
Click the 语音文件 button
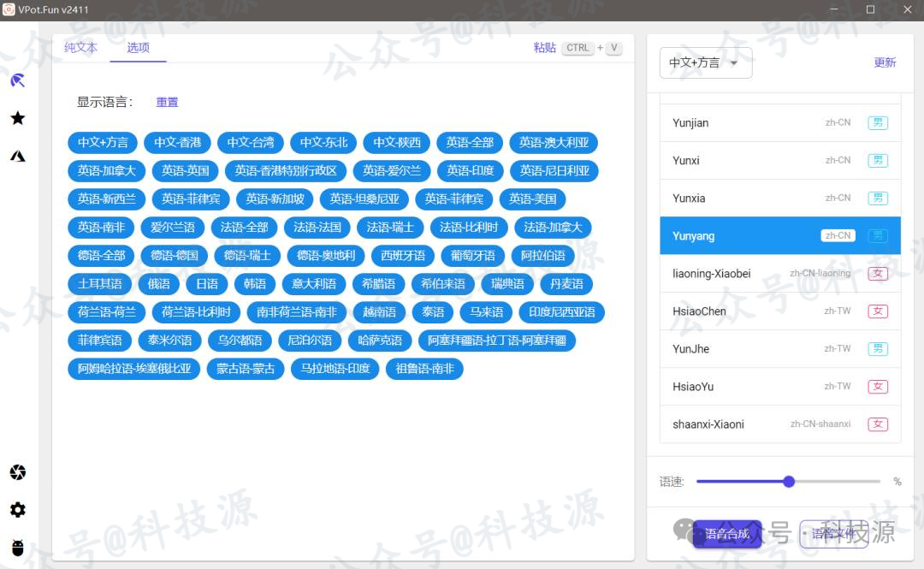[x=833, y=534]
